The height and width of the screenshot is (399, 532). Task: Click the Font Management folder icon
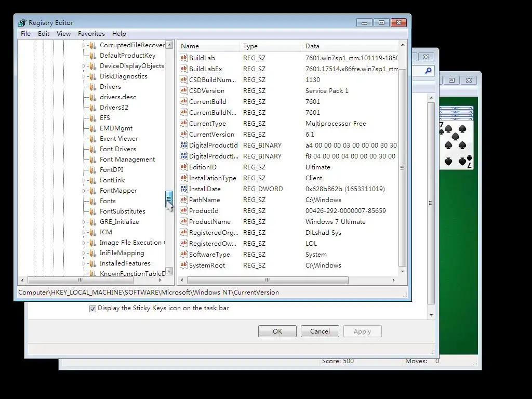92,159
